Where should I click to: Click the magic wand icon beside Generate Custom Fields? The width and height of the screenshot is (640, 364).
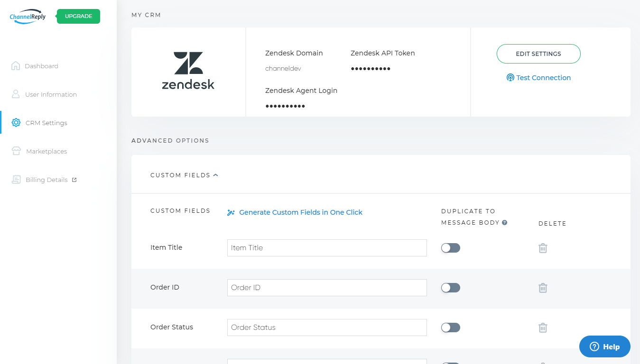point(231,212)
